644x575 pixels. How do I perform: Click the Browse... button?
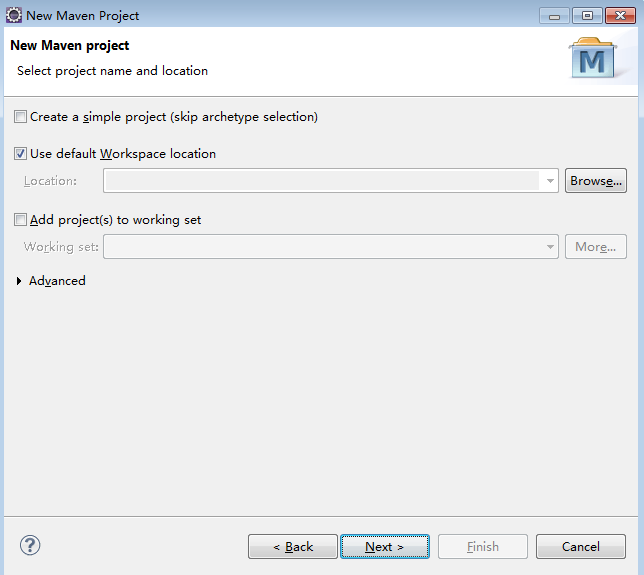tap(596, 181)
